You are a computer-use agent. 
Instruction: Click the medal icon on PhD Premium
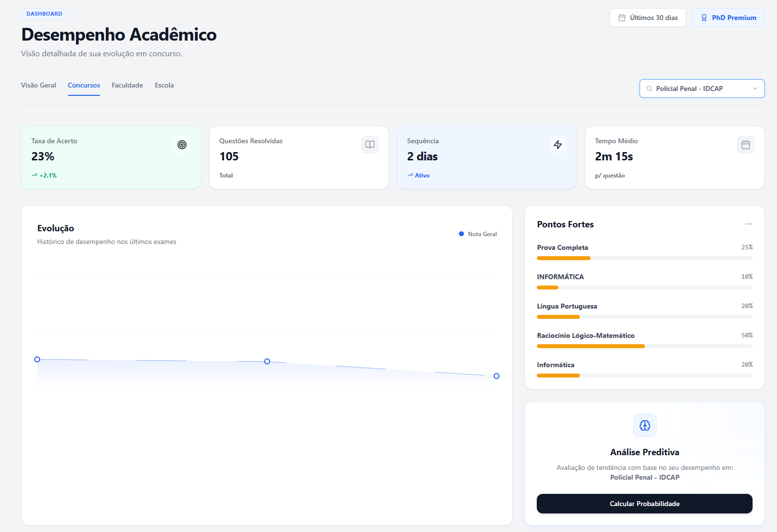click(x=704, y=18)
